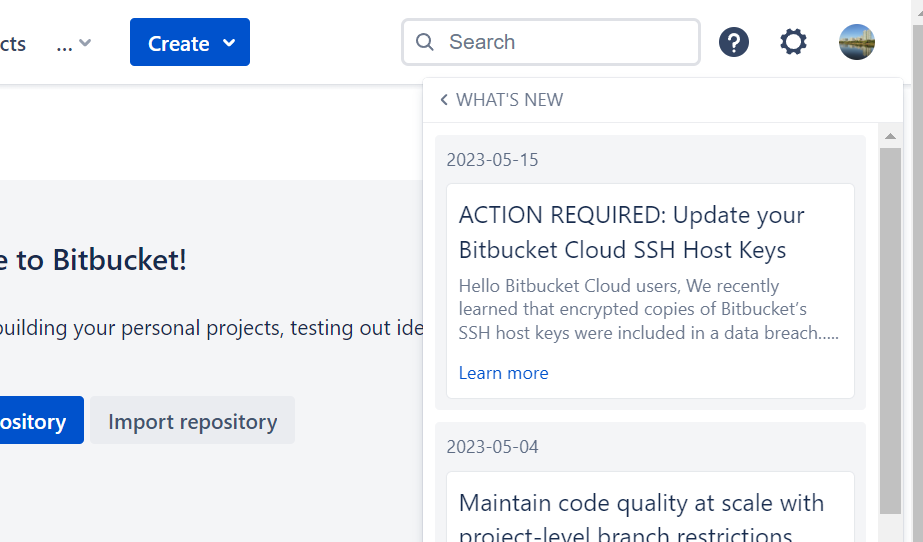Click the WHAT'S NEW header text
This screenshot has height=542, width=923.
click(510, 100)
